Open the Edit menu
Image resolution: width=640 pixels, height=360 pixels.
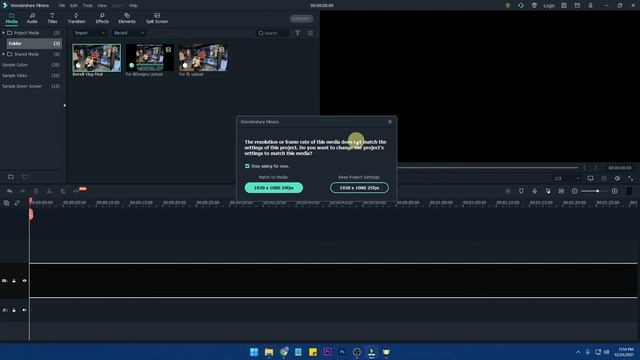[x=73, y=6]
